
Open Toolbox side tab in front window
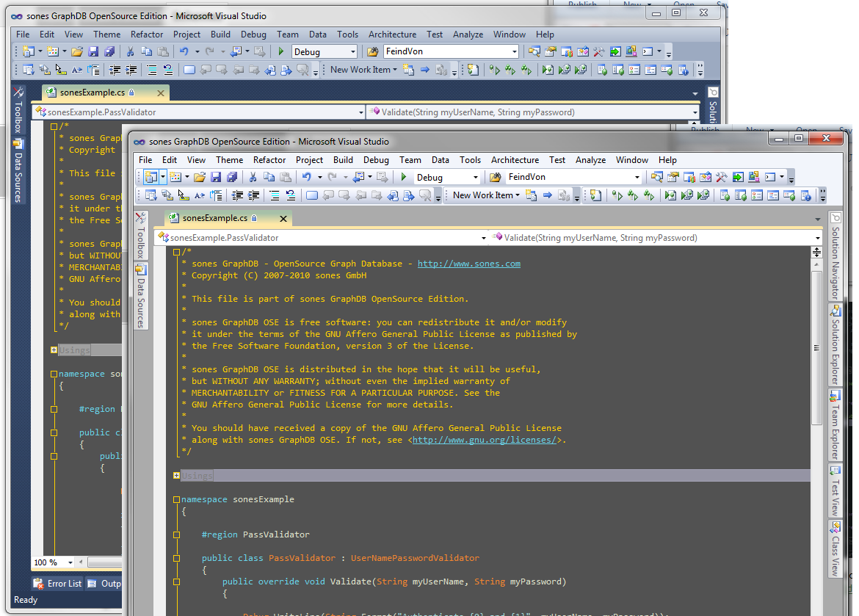(x=141, y=236)
